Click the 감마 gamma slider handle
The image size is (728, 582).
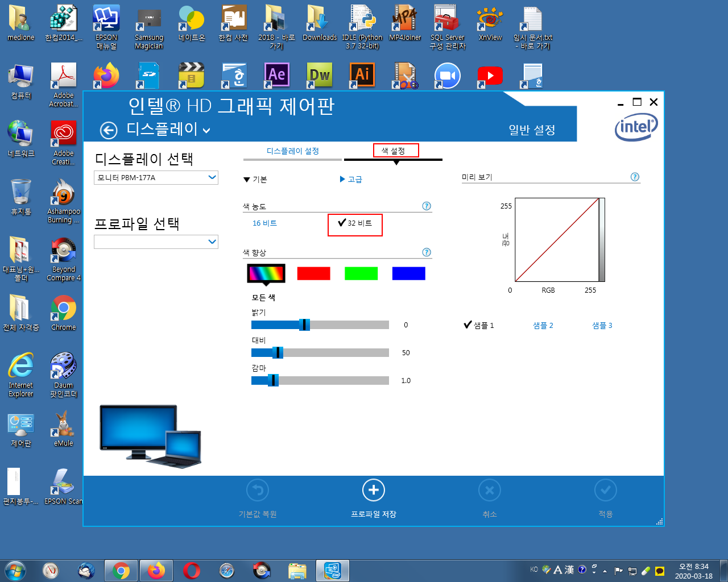point(273,380)
